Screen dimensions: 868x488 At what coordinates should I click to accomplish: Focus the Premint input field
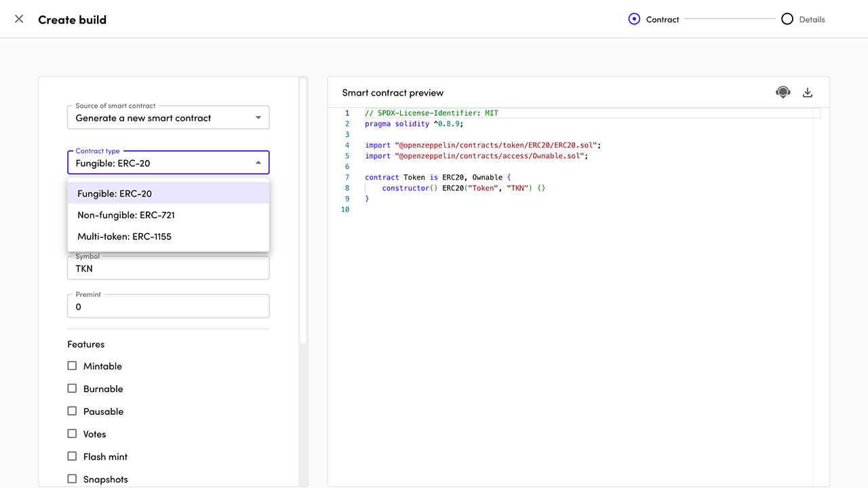coord(168,307)
